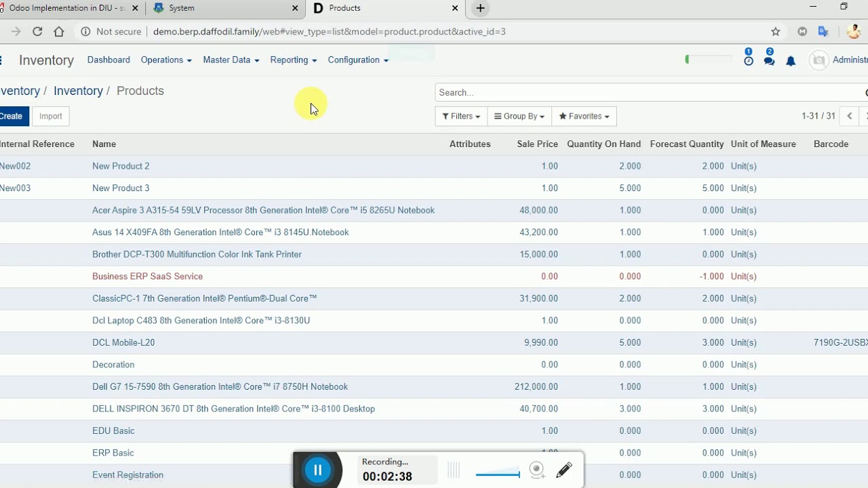This screenshot has height=488, width=868.
Task: Switch to Odoo Implementation in DIU tab
Action: tap(68, 8)
